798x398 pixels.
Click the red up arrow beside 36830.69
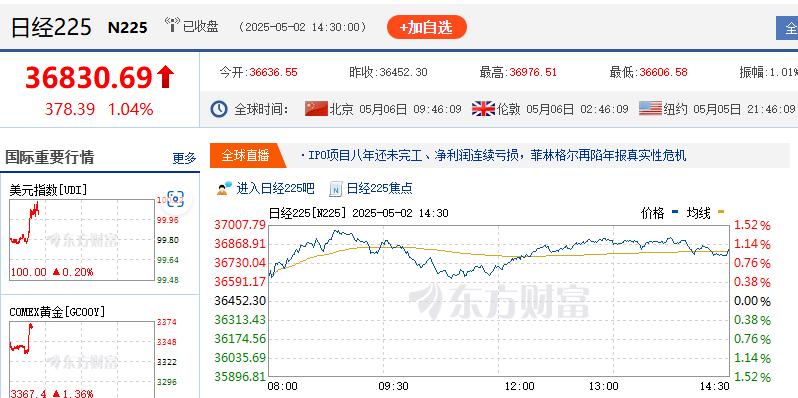(165, 78)
